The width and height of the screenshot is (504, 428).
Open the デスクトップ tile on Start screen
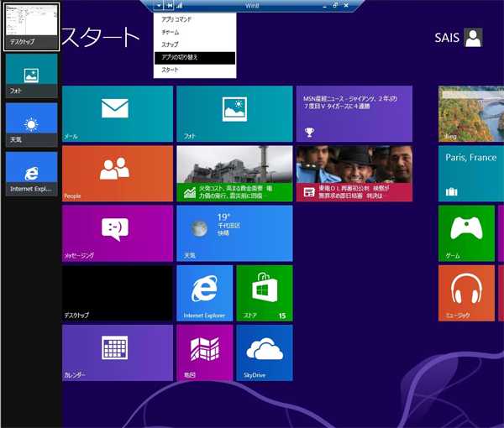click(x=118, y=293)
